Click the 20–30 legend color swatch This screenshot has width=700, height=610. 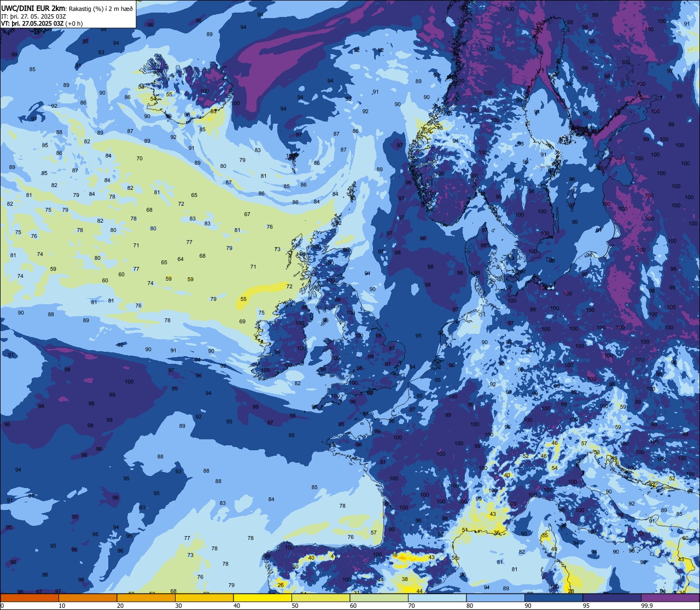[146, 598]
